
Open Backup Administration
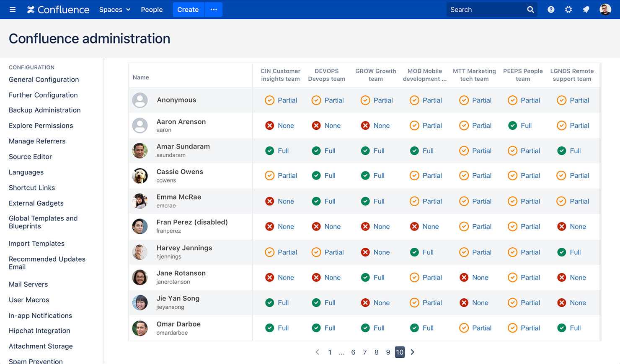44,110
